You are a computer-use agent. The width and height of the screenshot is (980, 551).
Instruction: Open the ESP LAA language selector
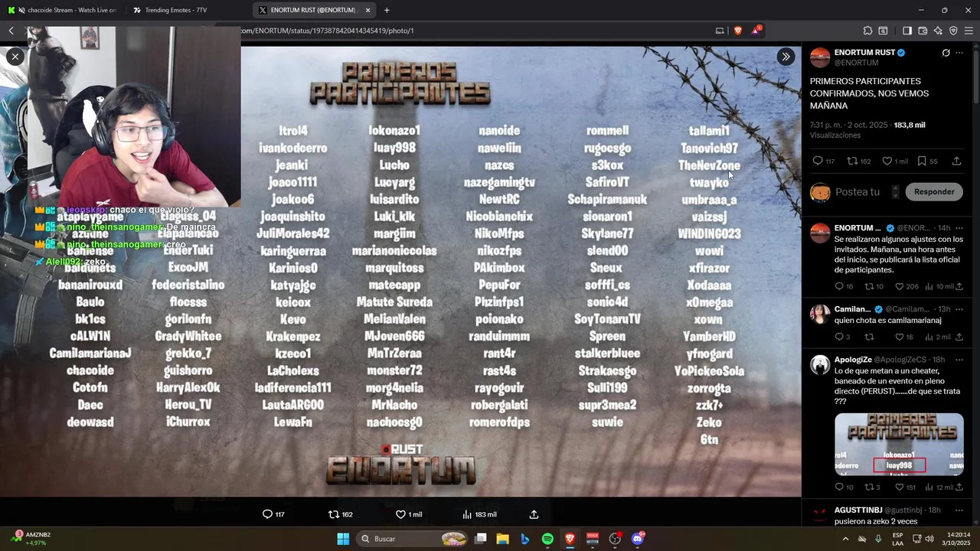point(897,539)
